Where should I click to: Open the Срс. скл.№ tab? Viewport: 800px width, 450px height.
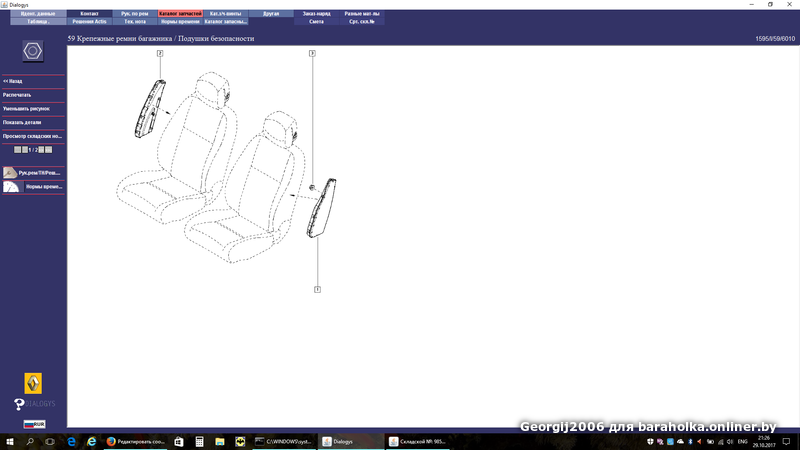362,21
